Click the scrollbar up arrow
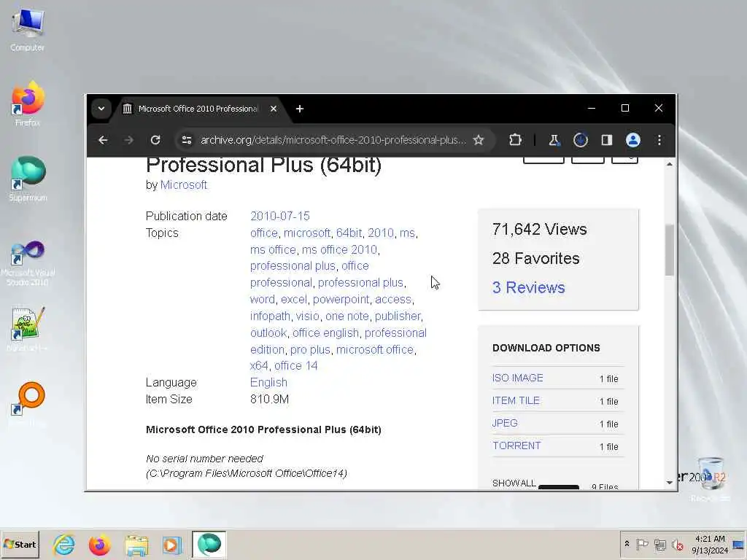Viewport: 747px width, 560px height. 670,164
